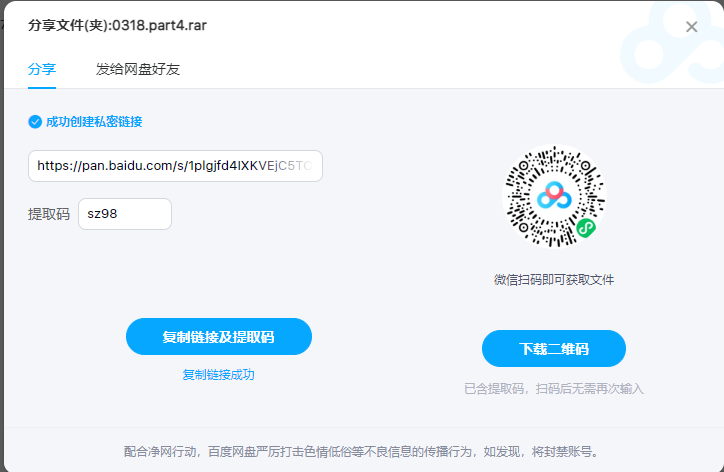Click the 提取码 label

point(49,214)
